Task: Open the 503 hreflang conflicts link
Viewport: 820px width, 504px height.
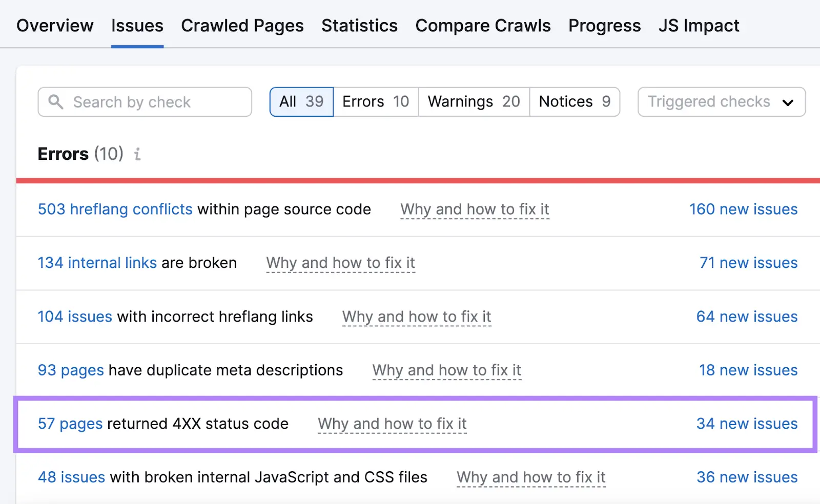Action: [114, 209]
